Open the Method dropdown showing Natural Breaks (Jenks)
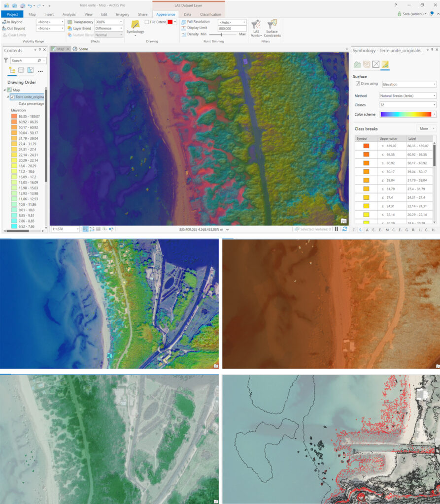 [407, 95]
